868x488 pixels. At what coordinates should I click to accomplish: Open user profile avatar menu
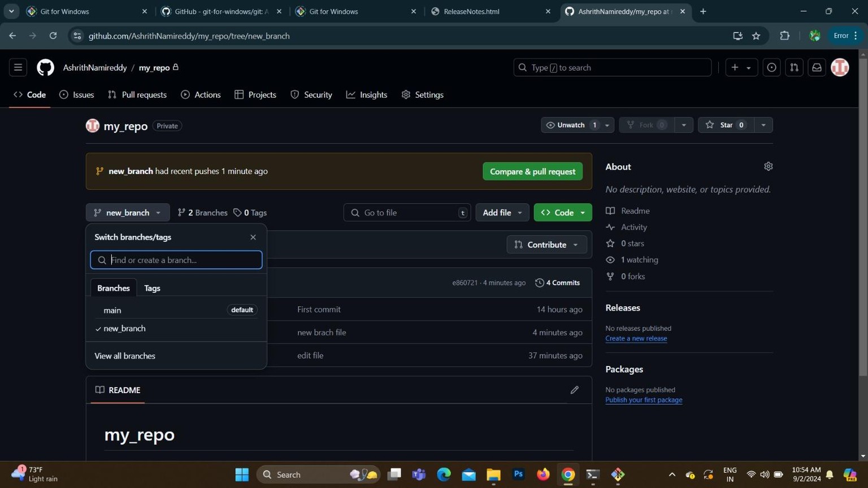point(840,67)
